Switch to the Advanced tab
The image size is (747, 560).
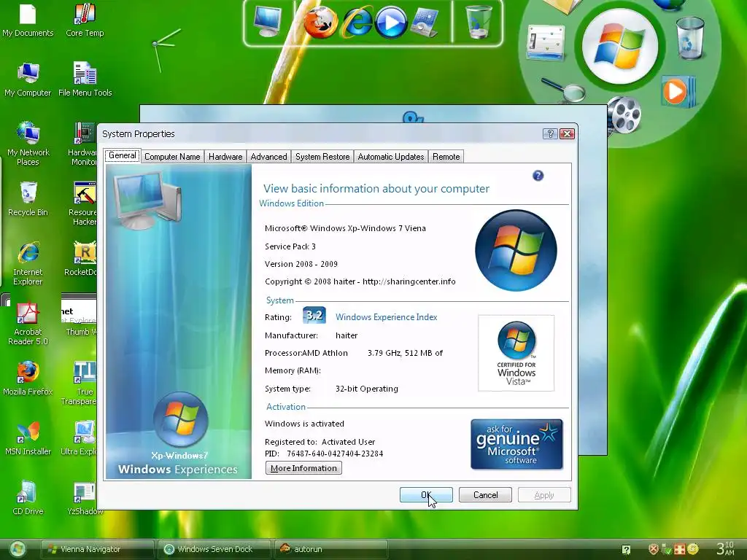pyautogui.click(x=268, y=157)
